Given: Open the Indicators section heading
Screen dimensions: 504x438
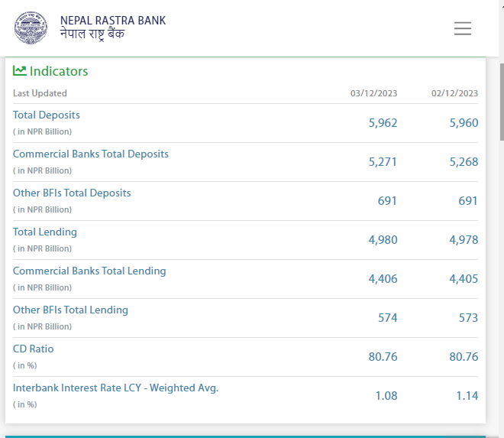Looking at the screenshot, I should [59, 71].
